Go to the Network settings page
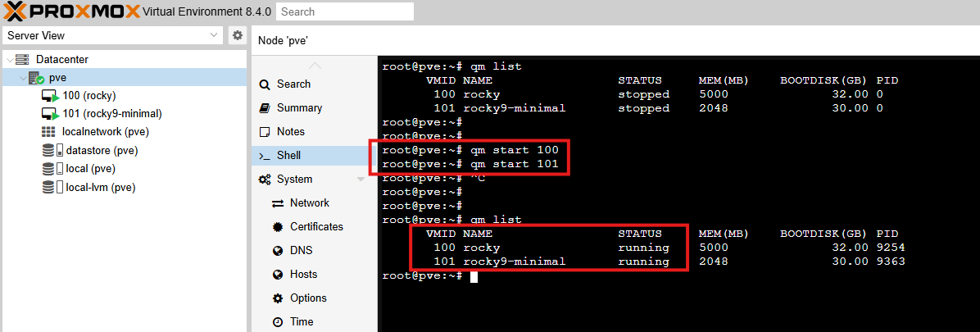Screen dimensions: 980x332 pos(309,203)
